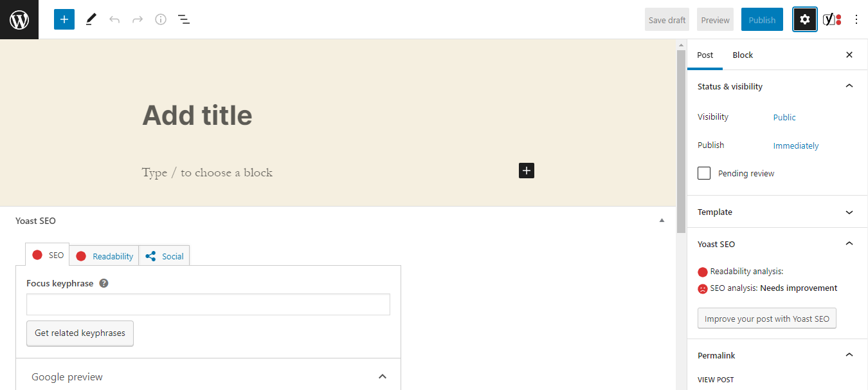Switch to the Block tab
Image resolution: width=868 pixels, height=390 pixels.
coord(743,55)
